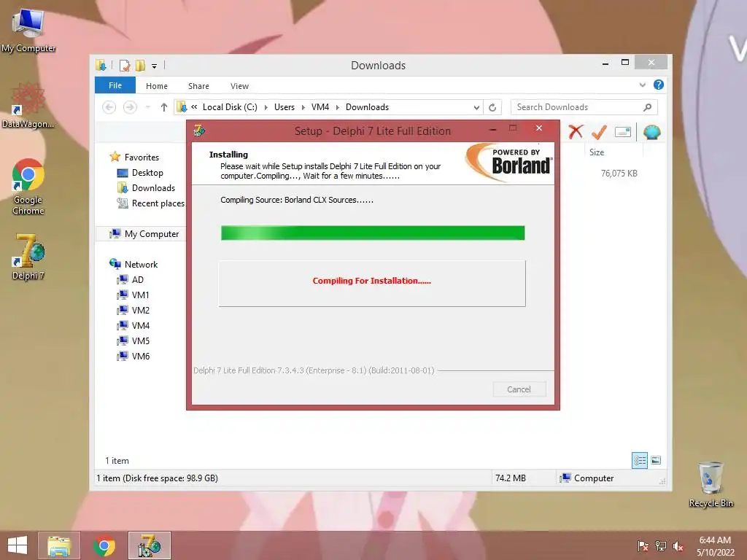747x560 pixels.
Task: Select Recent places under Favorites
Action: pyautogui.click(x=158, y=203)
